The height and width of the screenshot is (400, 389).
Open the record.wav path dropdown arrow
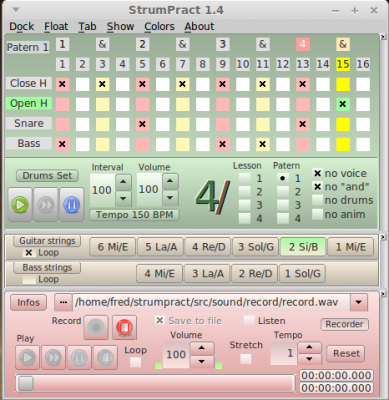pos(359,302)
